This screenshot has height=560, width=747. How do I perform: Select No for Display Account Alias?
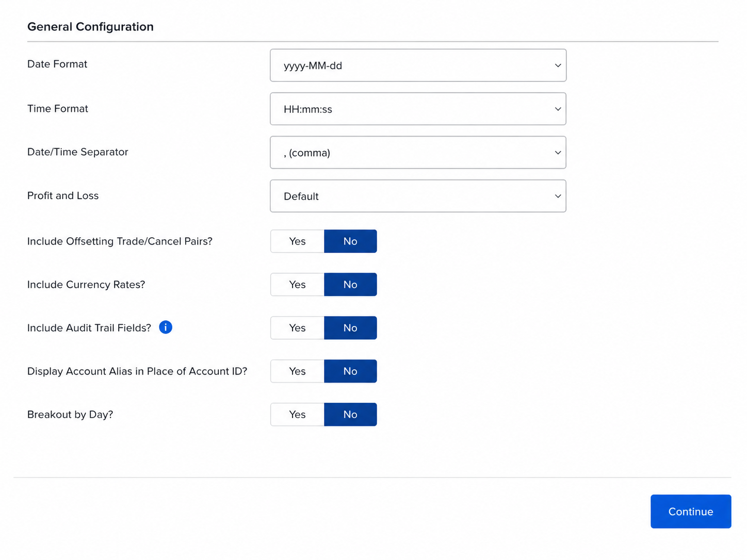coord(350,371)
